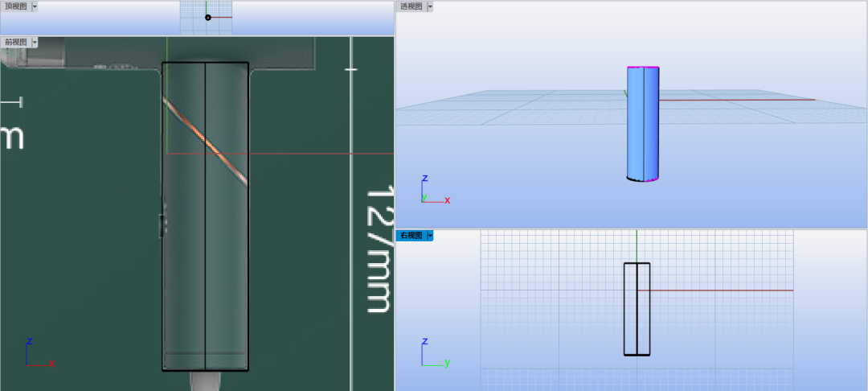The width and height of the screenshot is (868, 391).
Task: Activate the 前视图 viewport title
Action: click(x=16, y=42)
